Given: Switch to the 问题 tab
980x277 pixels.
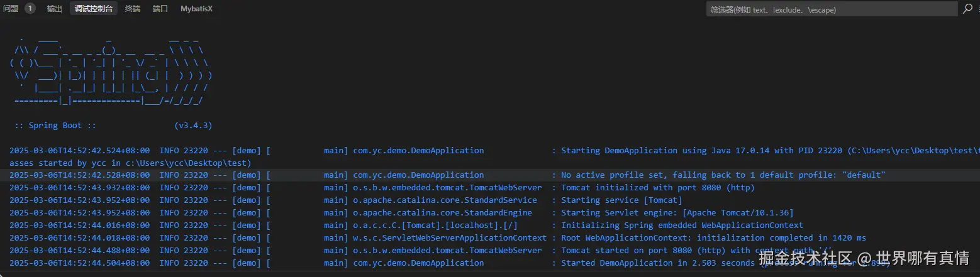Looking at the screenshot, I should pos(11,9).
